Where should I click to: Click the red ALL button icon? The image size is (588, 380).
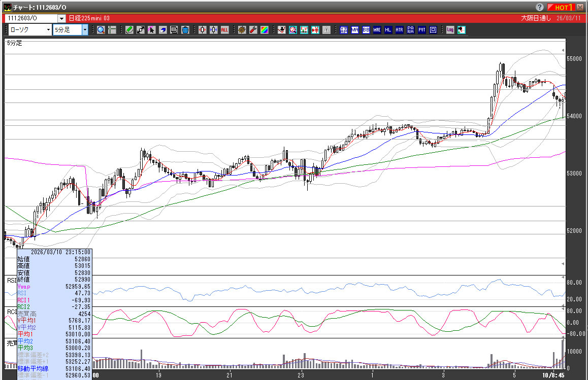coord(224,30)
